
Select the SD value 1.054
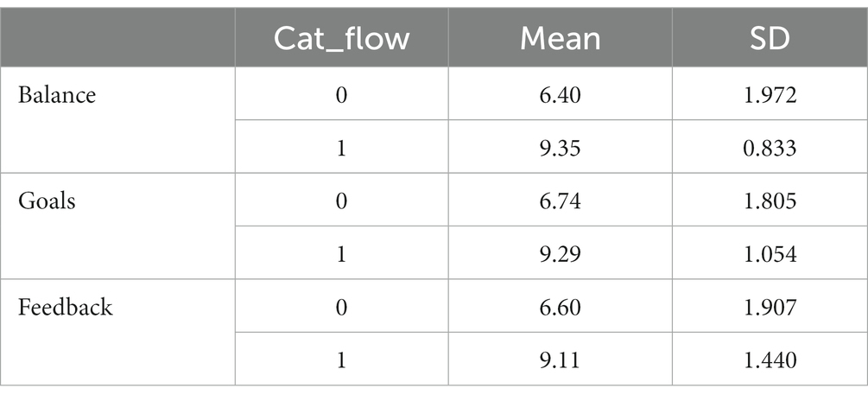770,254
